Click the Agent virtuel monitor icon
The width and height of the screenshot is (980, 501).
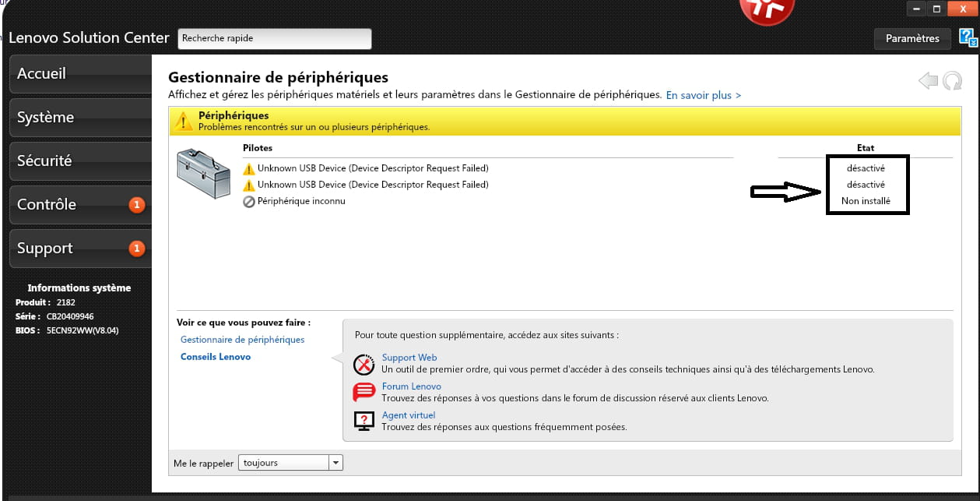[x=364, y=421]
